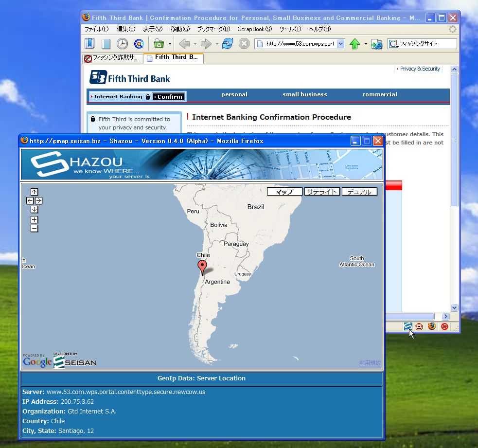
Task: Click the vertical scrollbar down arrow
Action: (x=454, y=308)
